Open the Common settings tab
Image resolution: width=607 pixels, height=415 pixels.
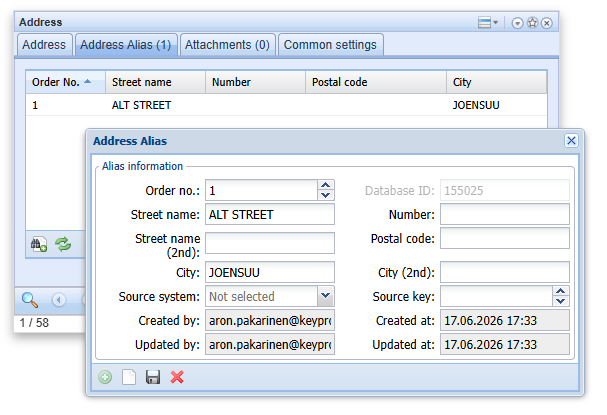click(330, 45)
